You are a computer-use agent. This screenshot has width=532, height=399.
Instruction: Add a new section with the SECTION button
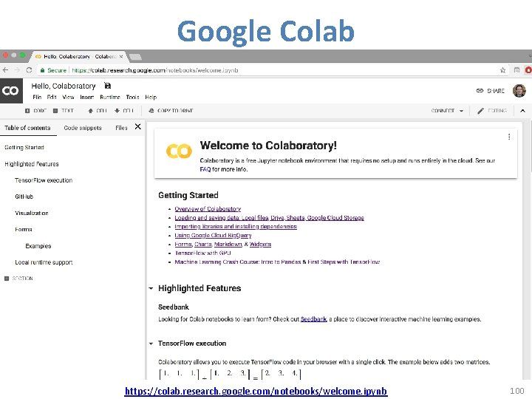tap(18, 279)
